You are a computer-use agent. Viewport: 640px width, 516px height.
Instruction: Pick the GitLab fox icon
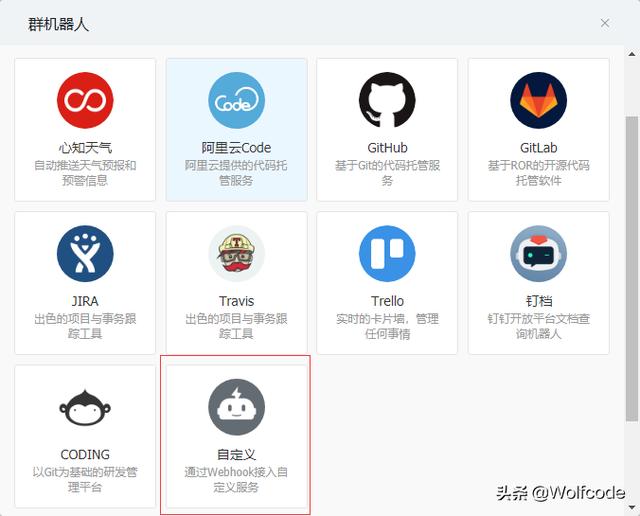[x=538, y=100]
